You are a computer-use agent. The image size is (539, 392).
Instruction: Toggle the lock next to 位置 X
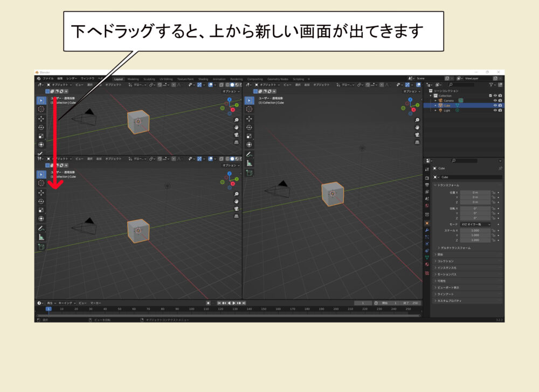pos(493,192)
